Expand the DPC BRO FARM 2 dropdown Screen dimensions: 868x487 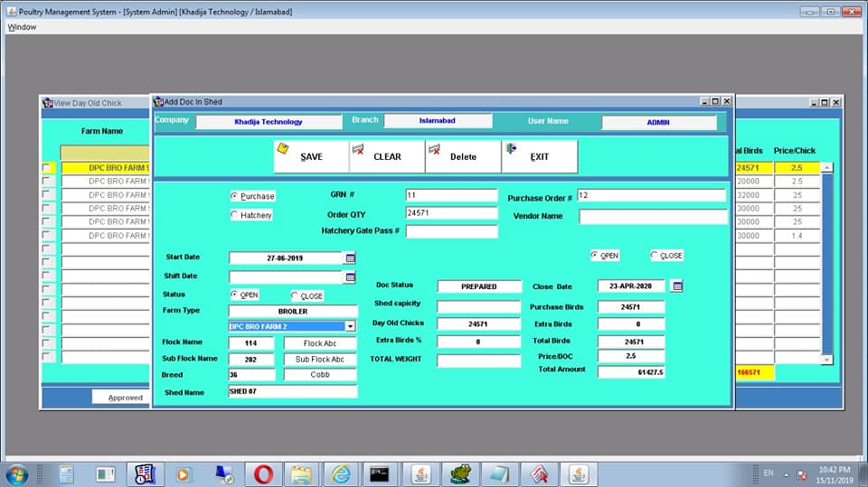pos(350,326)
